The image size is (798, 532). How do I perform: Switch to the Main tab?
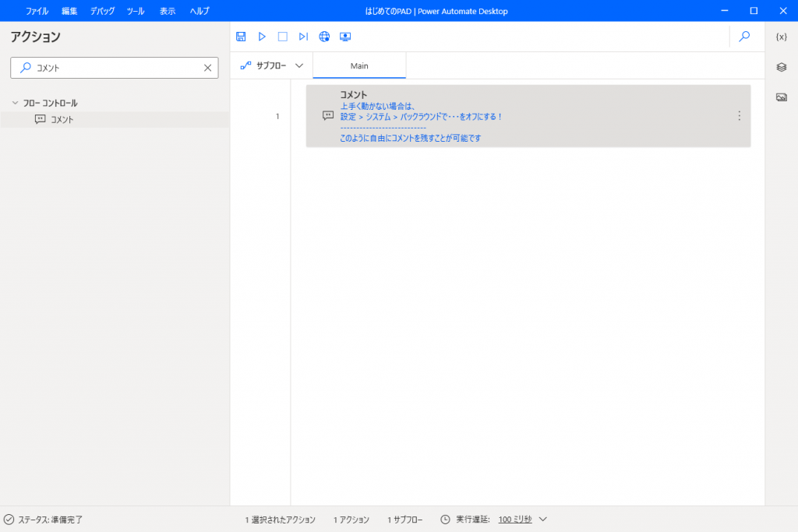pos(359,65)
